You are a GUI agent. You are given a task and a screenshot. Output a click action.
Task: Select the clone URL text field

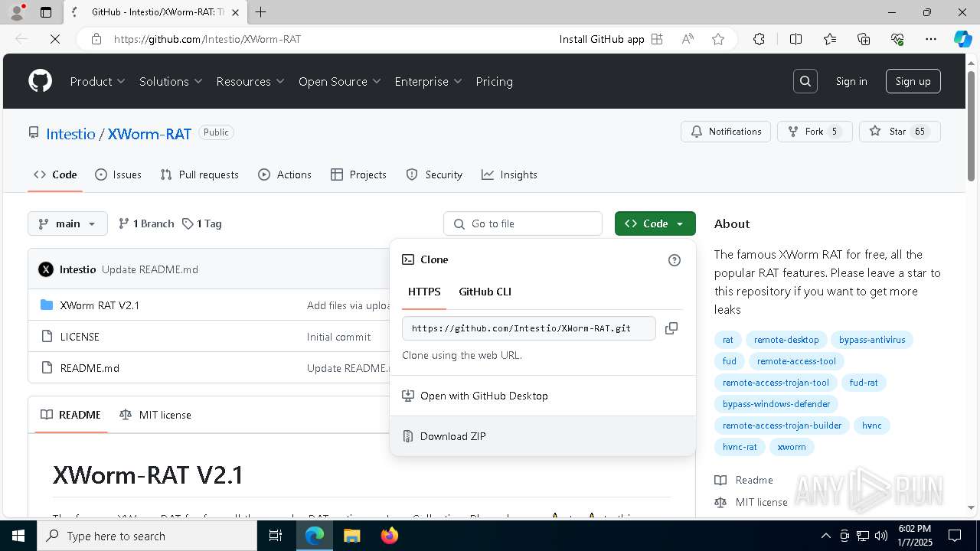coord(529,328)
